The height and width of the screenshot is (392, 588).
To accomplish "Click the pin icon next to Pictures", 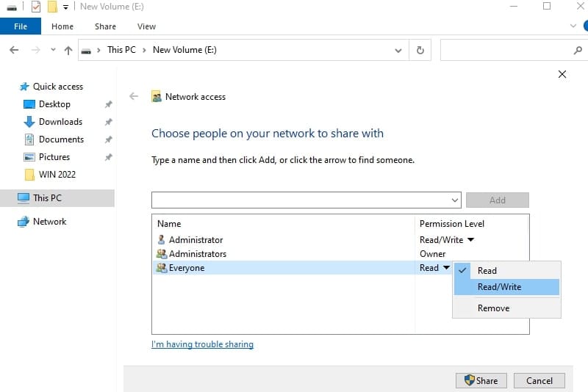I will point(108,157).
